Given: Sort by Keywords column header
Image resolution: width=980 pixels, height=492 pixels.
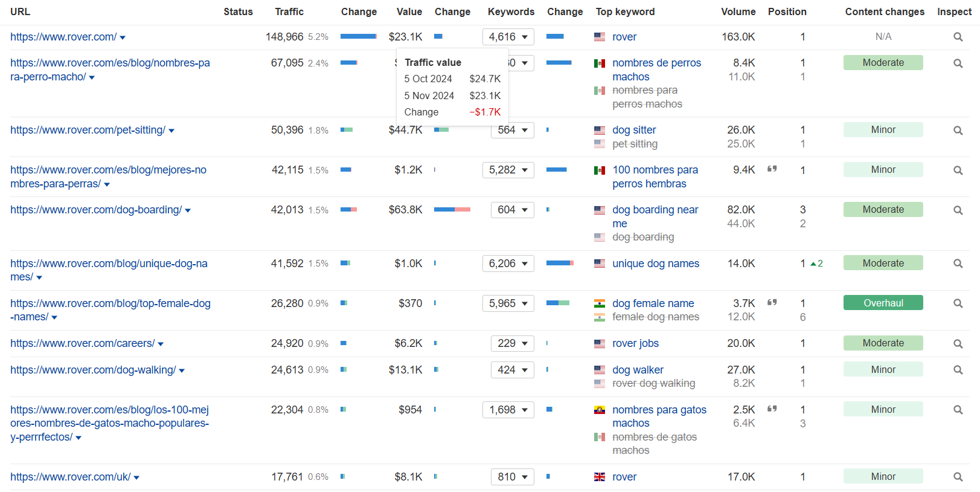Looking at the screenshot, I should point(511,11).
